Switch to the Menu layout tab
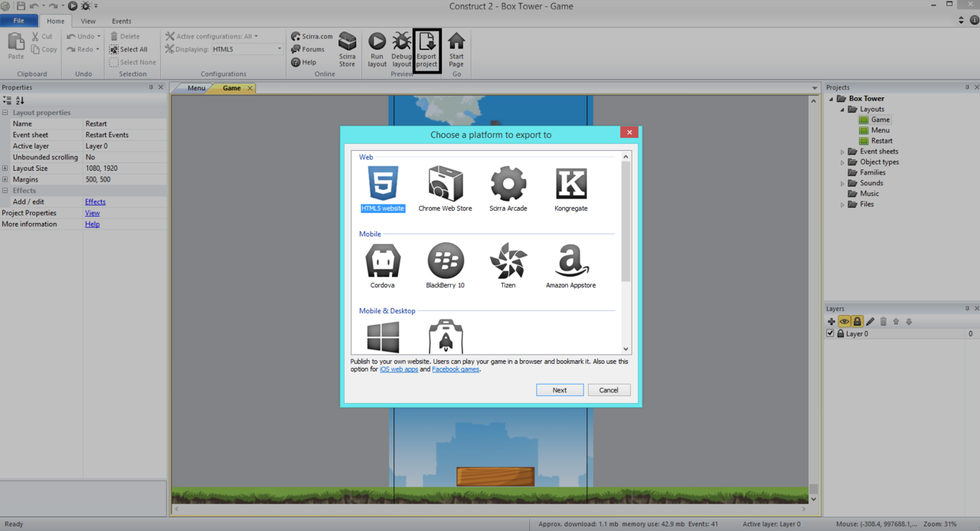The width and height of the screenshot is (980, 531). coord(196,88)
